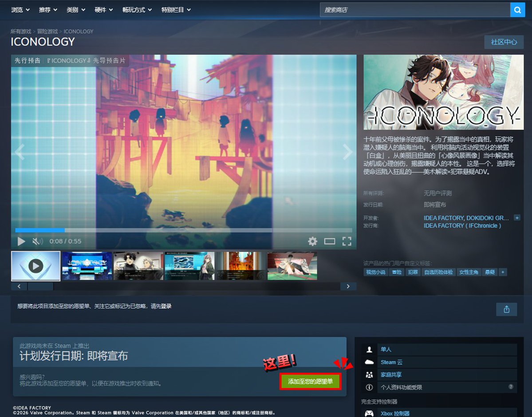The width and height of the screenshot is (532, 417).
Task: Select thumbnail of two men talking
Action: click(x=138, y=266)
